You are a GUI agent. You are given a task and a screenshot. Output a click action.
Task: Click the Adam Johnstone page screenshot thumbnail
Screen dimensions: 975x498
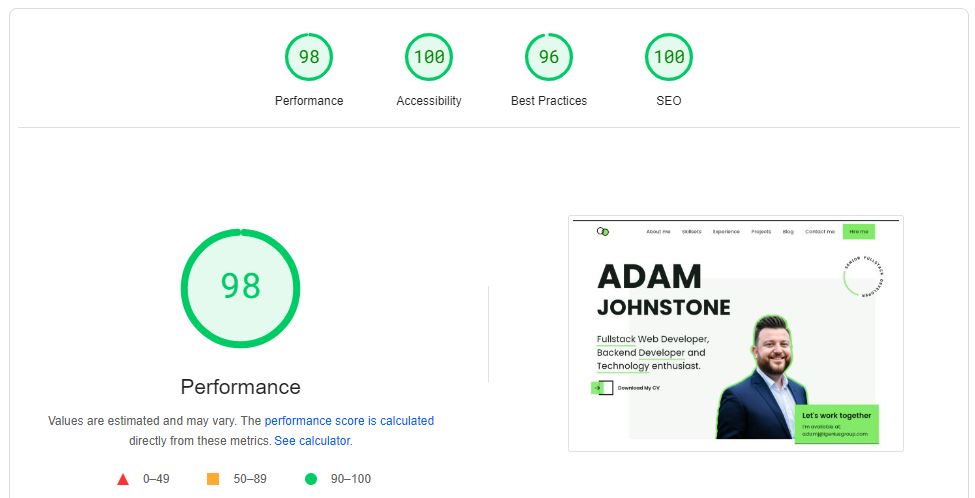(x=736, y=333)
